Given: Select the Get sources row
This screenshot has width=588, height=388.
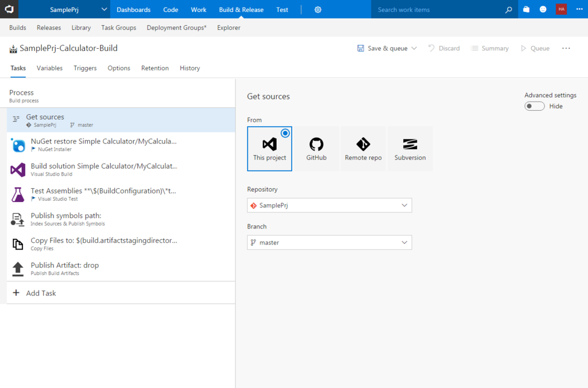Looking at the screenshot, I should pos(121,120).
